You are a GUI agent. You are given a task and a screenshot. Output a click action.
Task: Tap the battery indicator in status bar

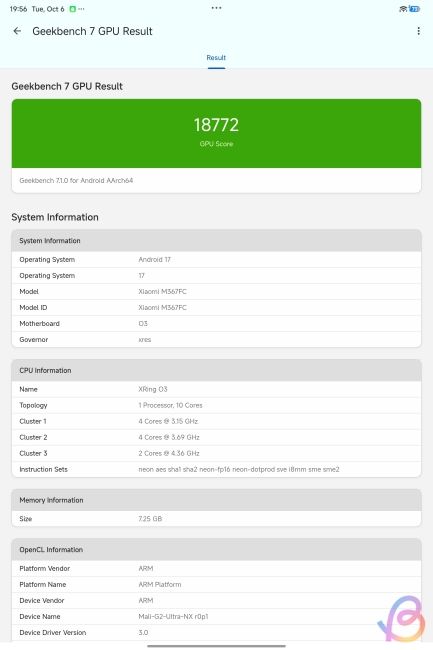point(415,9)
